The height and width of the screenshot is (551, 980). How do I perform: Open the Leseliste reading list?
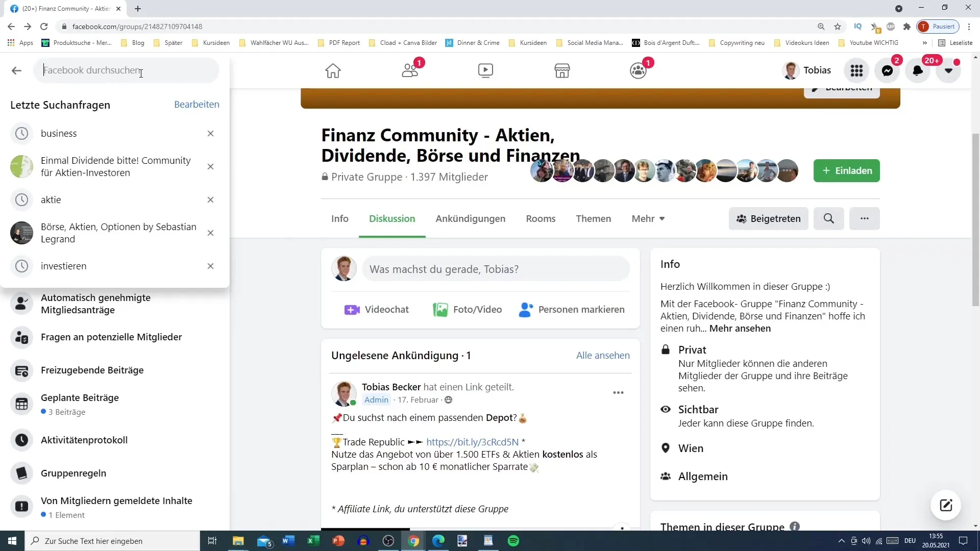(x=955, y=43)
